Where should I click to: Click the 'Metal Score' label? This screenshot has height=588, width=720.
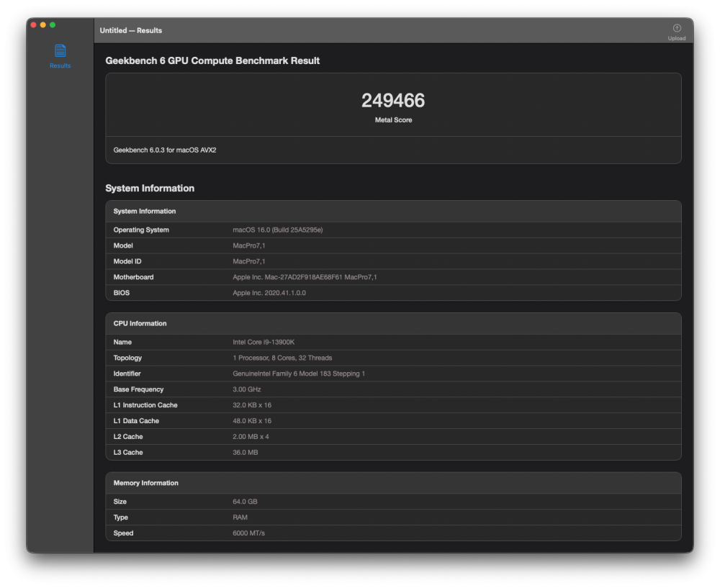pos(393,119)
